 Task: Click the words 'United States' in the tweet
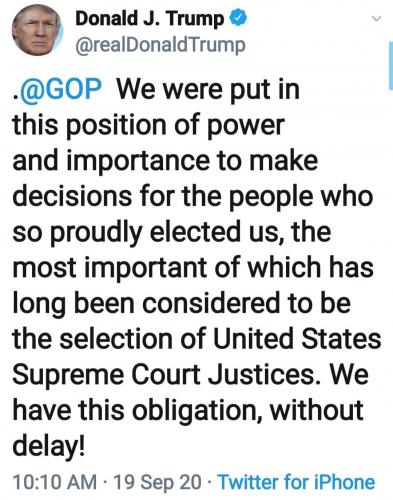296,339
